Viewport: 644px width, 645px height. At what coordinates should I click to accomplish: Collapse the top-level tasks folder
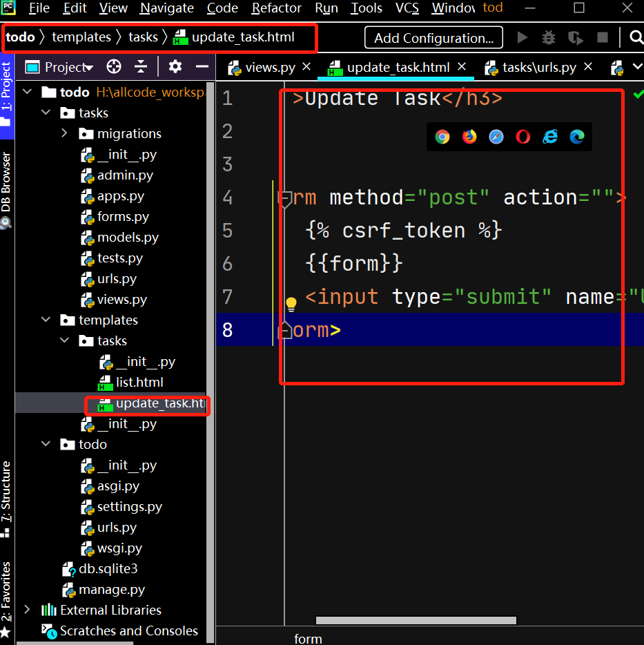[46, 113]
